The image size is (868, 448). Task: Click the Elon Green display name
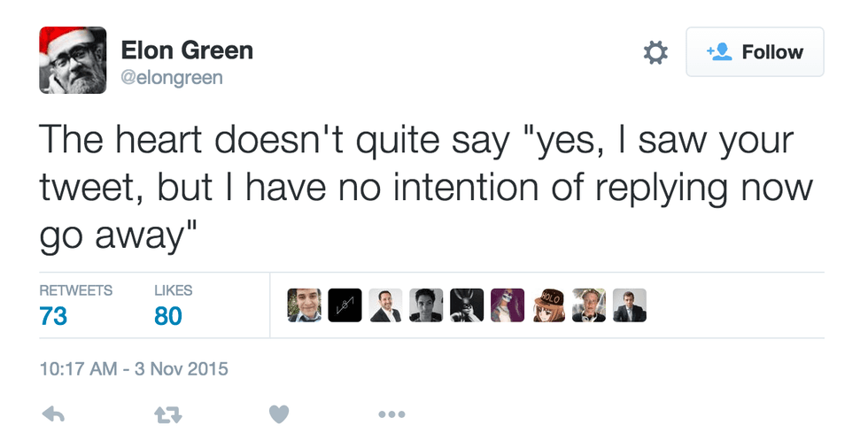coord(187,50)
